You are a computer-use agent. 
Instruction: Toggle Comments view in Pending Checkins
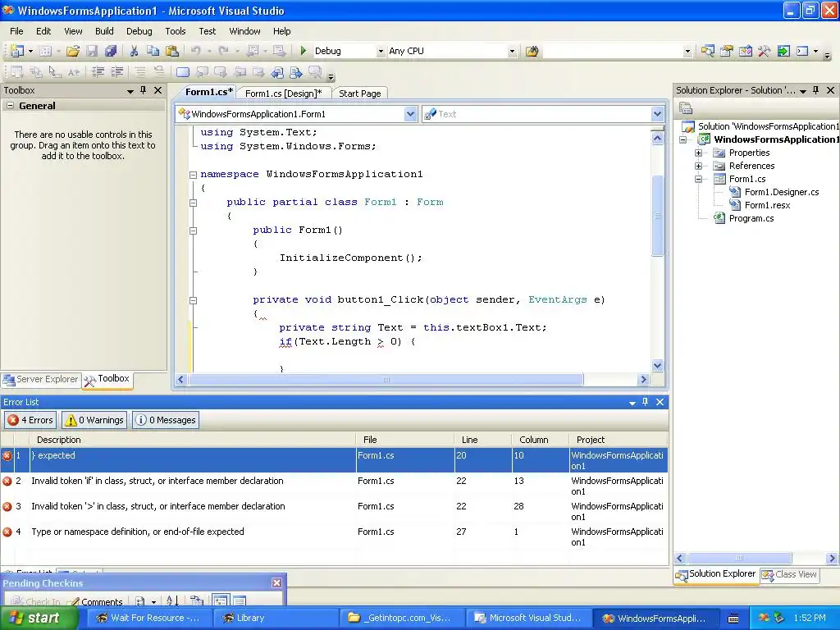click(96, 601)
